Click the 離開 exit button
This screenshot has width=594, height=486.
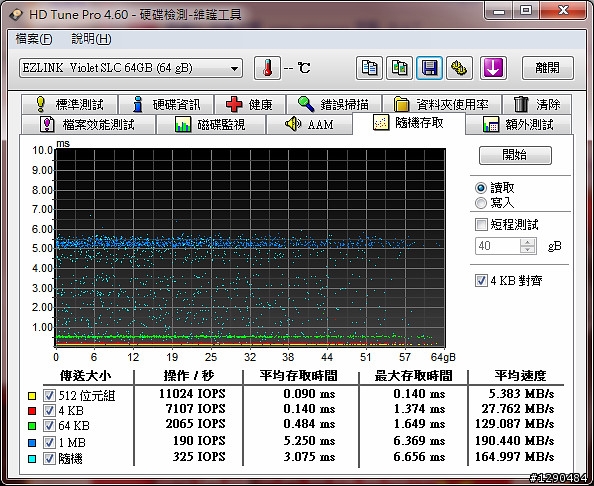pos(547,68)
